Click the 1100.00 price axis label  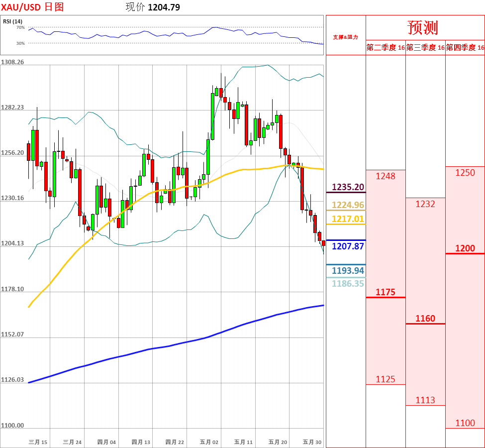click(12, 426)
